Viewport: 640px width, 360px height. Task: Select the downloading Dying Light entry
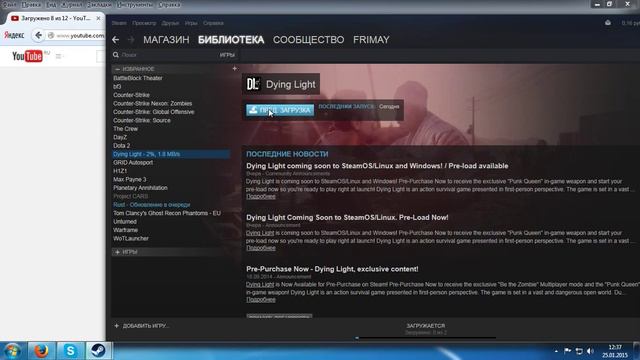click(x=171, y=154)
